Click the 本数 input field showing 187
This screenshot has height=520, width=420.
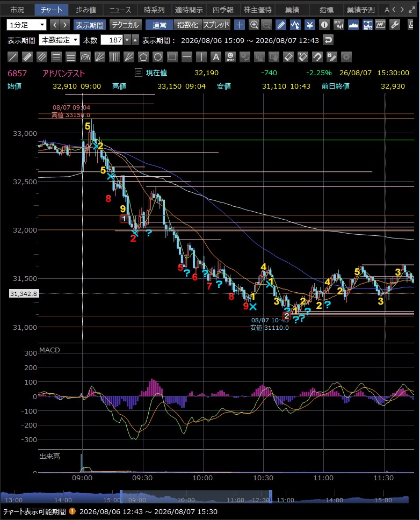coord(112,40)
